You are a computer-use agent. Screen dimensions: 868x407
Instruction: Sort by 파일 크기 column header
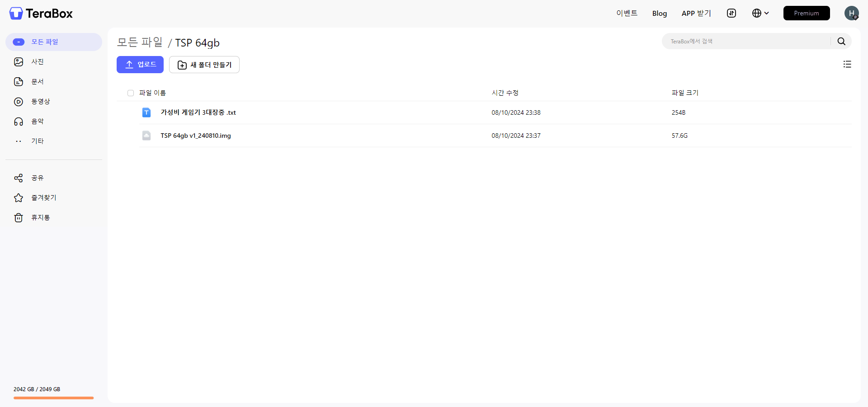click(x=685, y=93)
